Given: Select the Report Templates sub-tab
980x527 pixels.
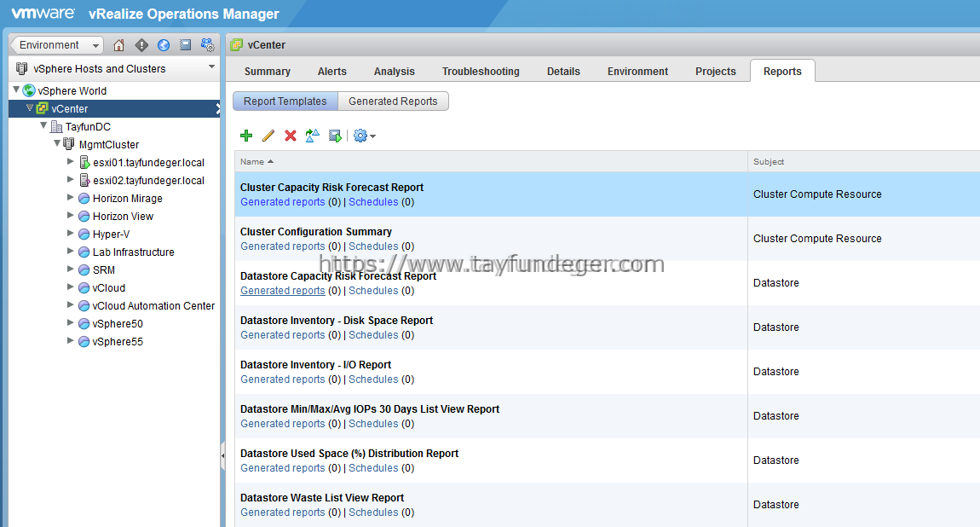Looking at the screenshot, I should click(285, 101).
